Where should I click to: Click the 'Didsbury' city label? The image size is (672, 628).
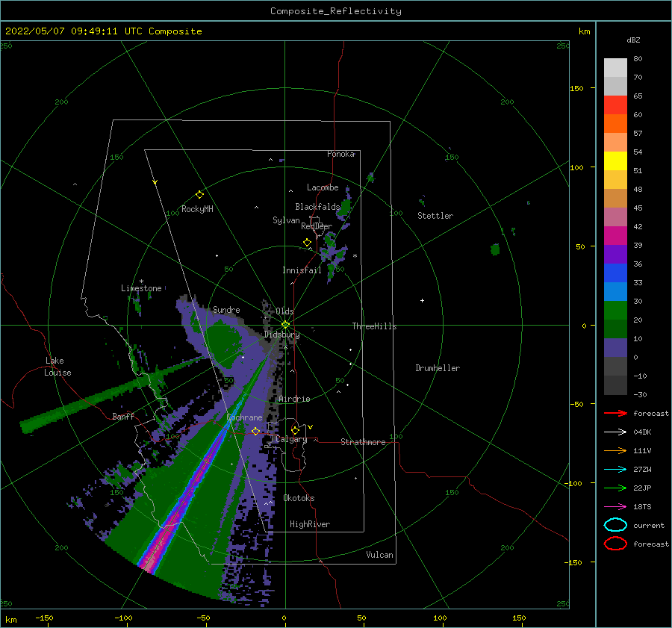click(281, 335)
